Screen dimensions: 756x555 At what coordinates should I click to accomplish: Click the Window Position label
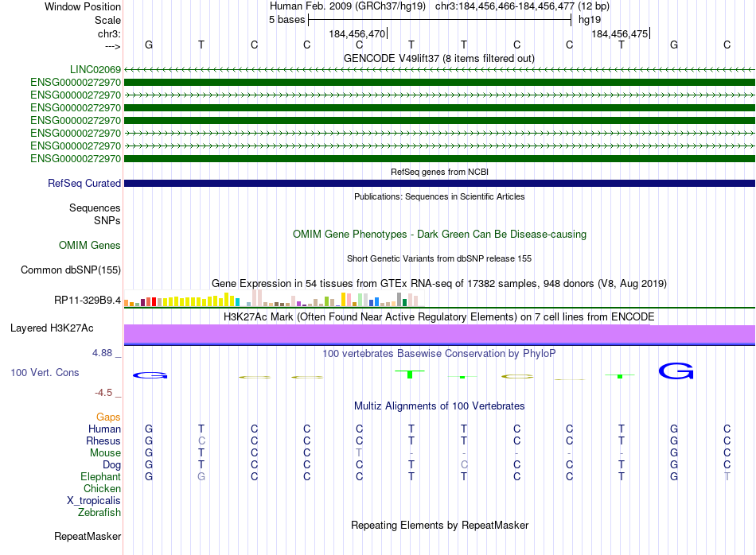[x=83, y=6]
